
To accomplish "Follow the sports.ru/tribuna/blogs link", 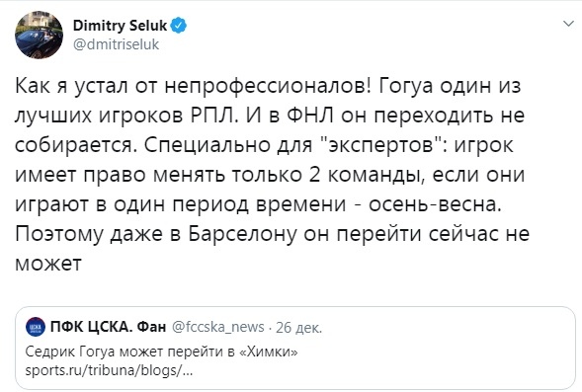I will (x=109, y=370).
